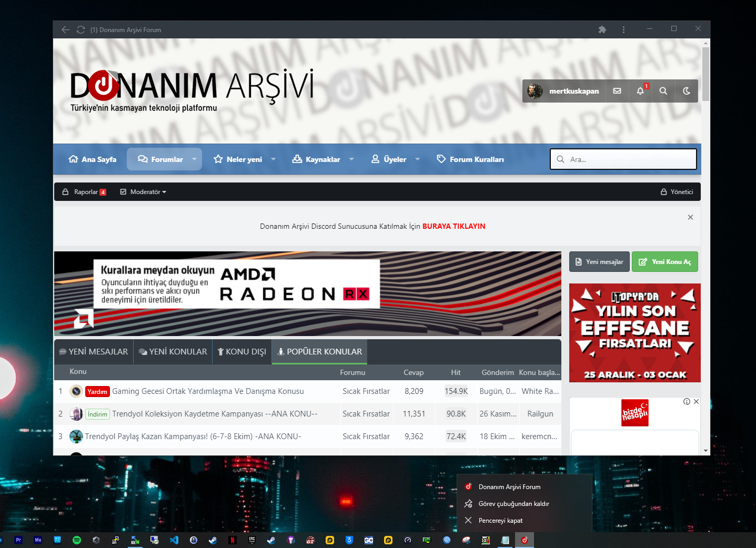Open Adobe Premiere Pro from the taskbar
756x548 pixels.
[18, 540]
